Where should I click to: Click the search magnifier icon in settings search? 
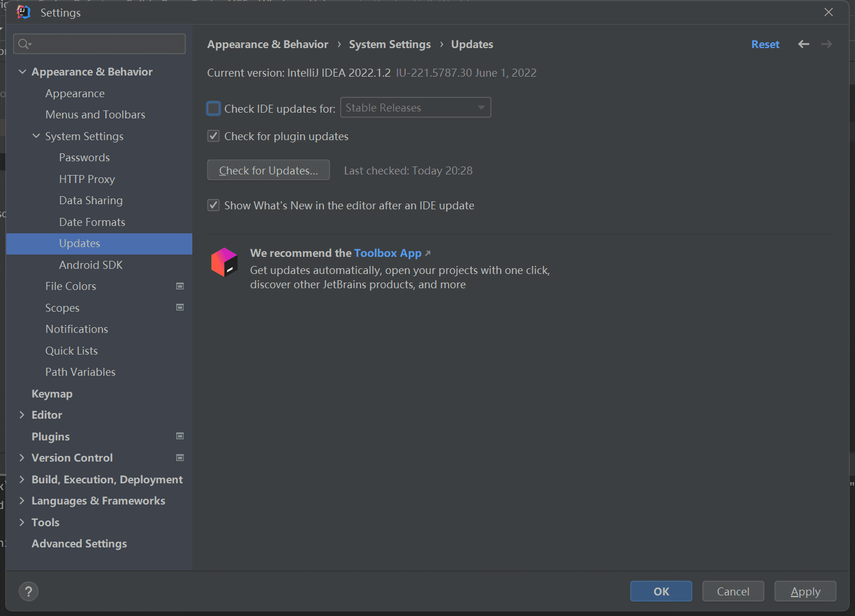coord(24,44)
